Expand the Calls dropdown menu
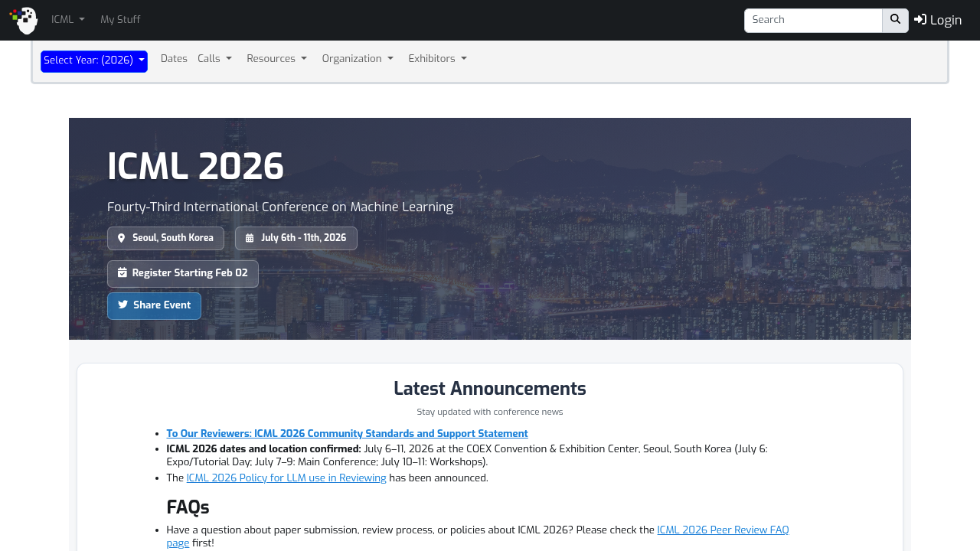 pos(214,59)
